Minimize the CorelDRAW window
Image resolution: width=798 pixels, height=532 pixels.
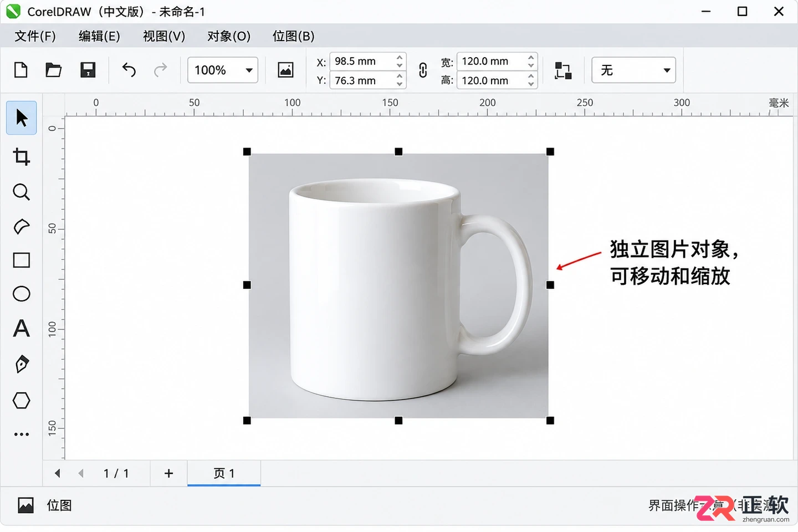[x=706, y=12]
